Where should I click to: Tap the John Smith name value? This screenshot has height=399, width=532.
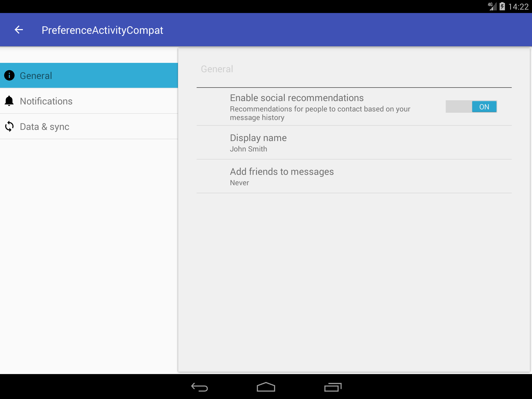[x=248, y=149]
